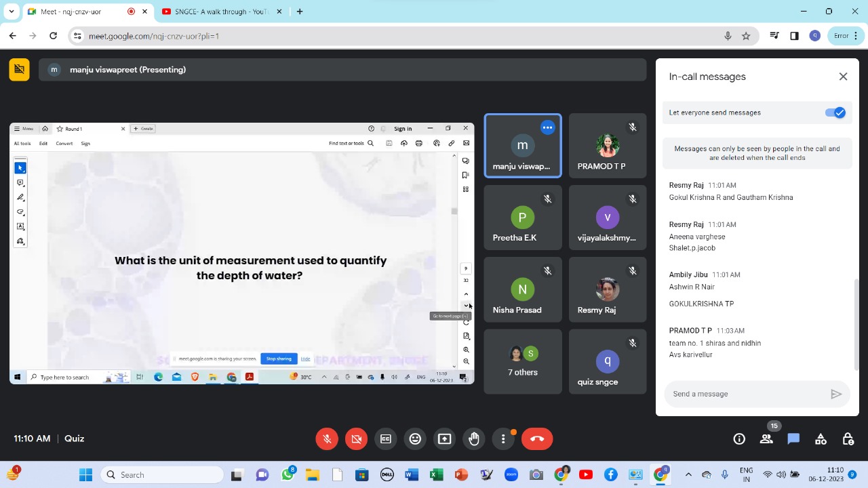
Task: Close the In-call messages panel
Action: click(843, 77)
